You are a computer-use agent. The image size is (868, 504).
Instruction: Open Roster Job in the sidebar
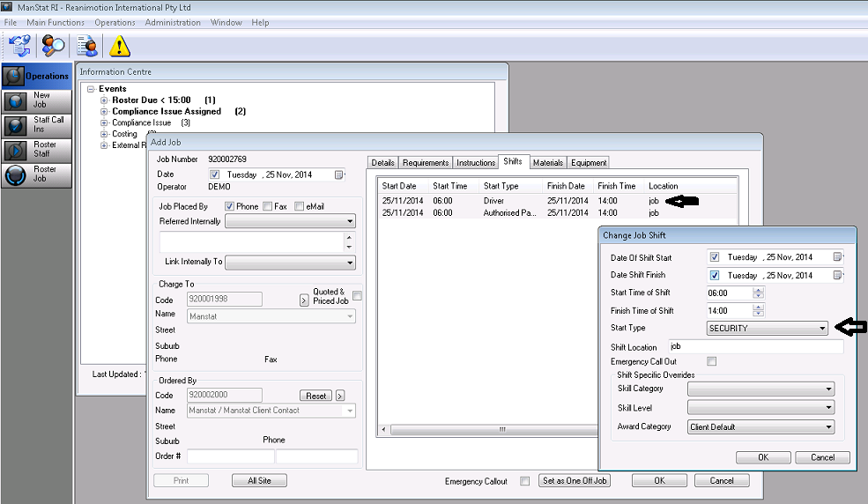(x=36, y=174)
